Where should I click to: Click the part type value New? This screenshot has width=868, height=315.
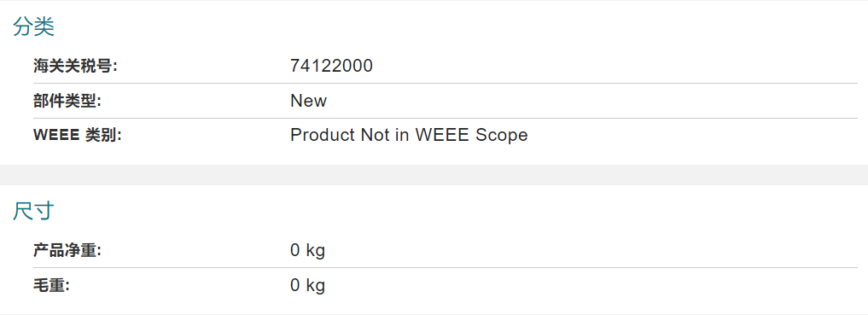[308, 101]
